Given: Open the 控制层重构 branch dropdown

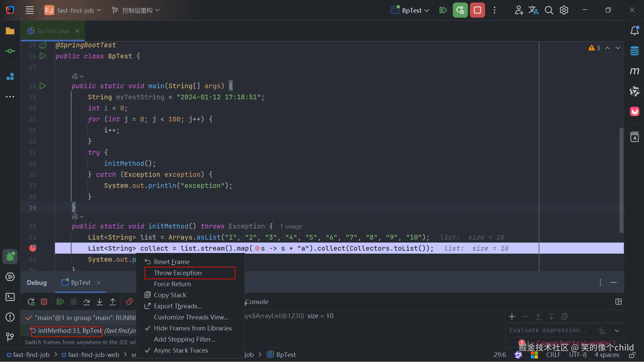Looking at the screenshot, I should [136, 10].
